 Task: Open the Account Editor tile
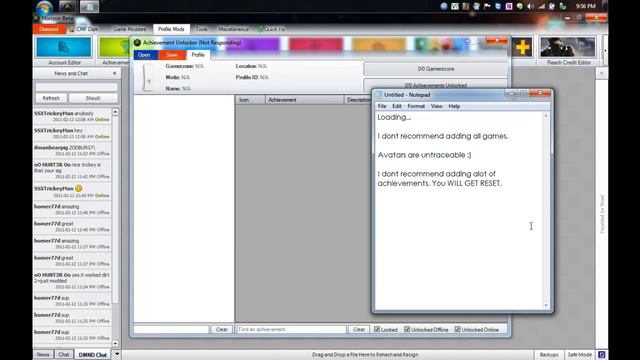coord(64,51)
